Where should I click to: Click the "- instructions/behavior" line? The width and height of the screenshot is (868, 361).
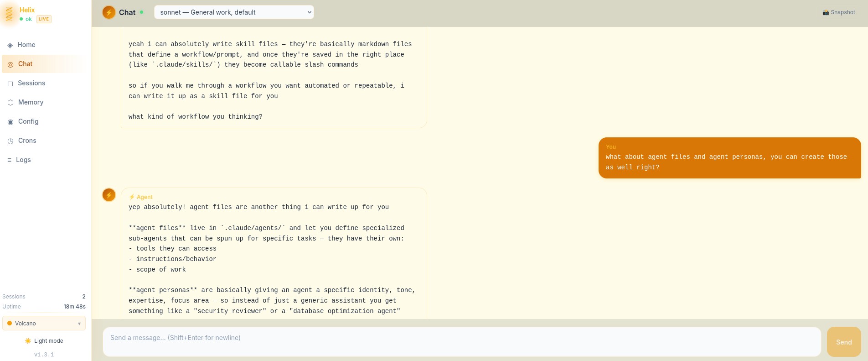coord(173,259)
